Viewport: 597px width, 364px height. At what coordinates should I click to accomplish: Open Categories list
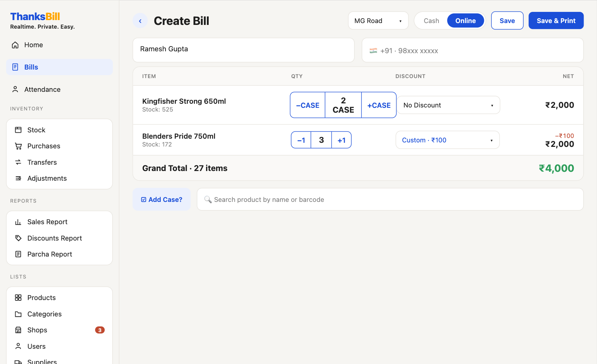pyautogui.click(x=60, y=314)
